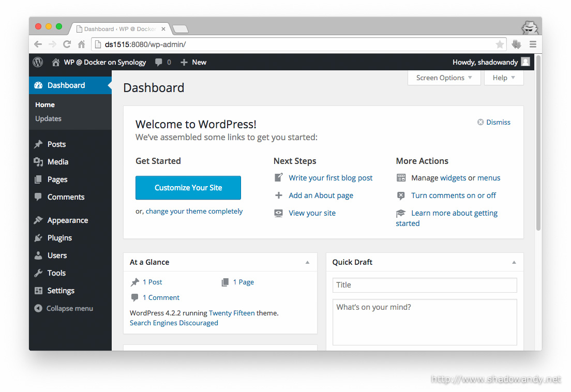The width and height of the screenshot is (571, 392).
Task: Click the browser forward arrow
Action: (52, 44)
